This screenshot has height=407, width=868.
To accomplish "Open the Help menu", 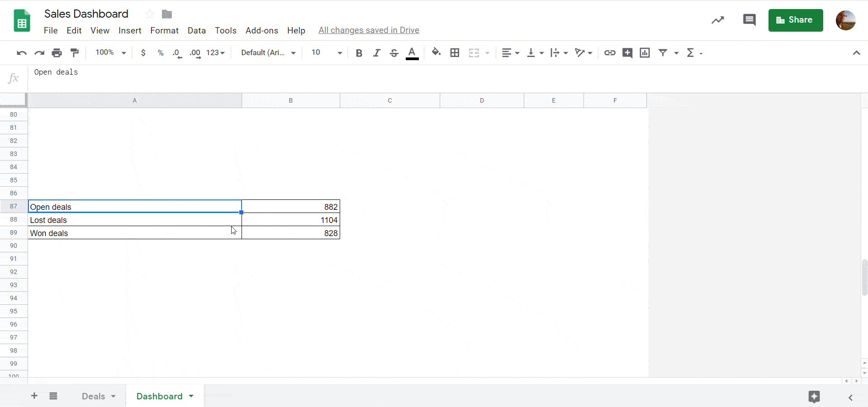I will pos(296,30).
